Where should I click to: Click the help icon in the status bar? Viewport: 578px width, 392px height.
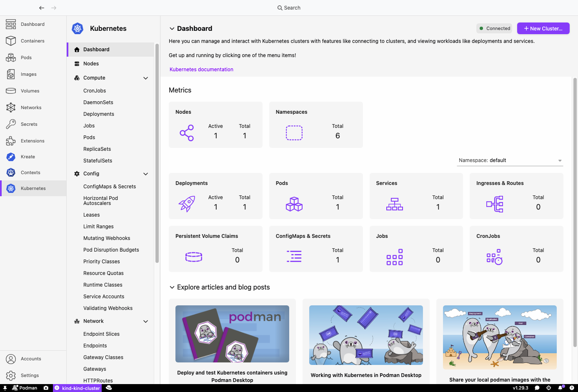[571, 388]
